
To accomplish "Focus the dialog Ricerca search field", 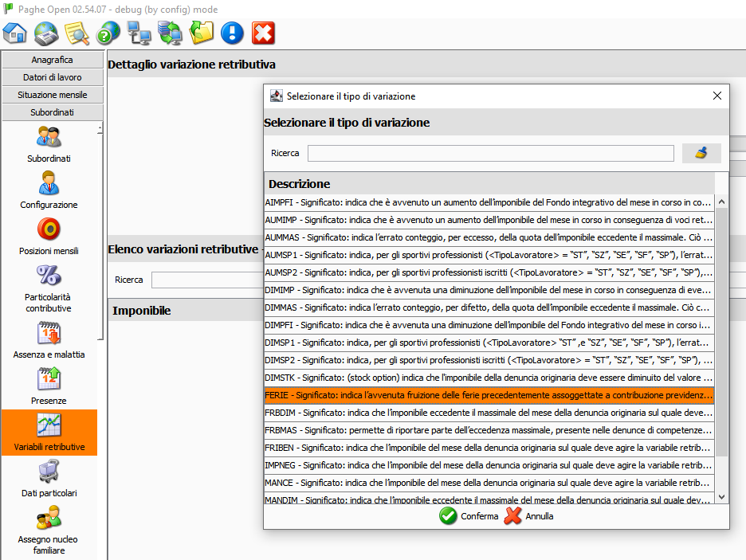I will [x=490, y=153].
